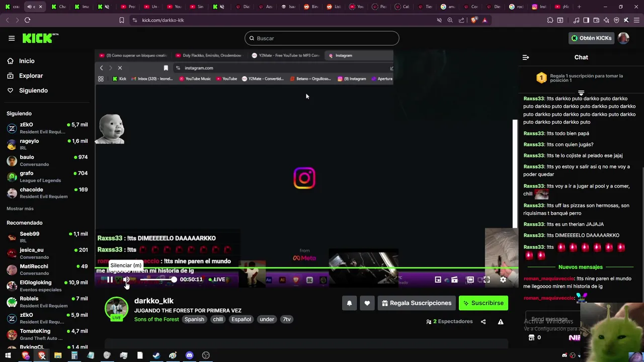Open Seeb99 recommended channel
The height and width of the screenshot is (362, 644).
click(47, 237)
